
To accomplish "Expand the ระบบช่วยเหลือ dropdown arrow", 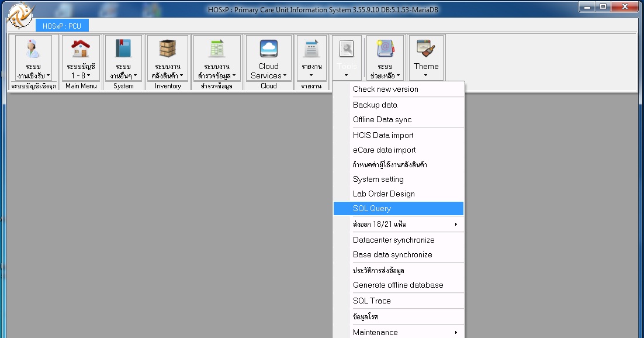I will [398, 75].
